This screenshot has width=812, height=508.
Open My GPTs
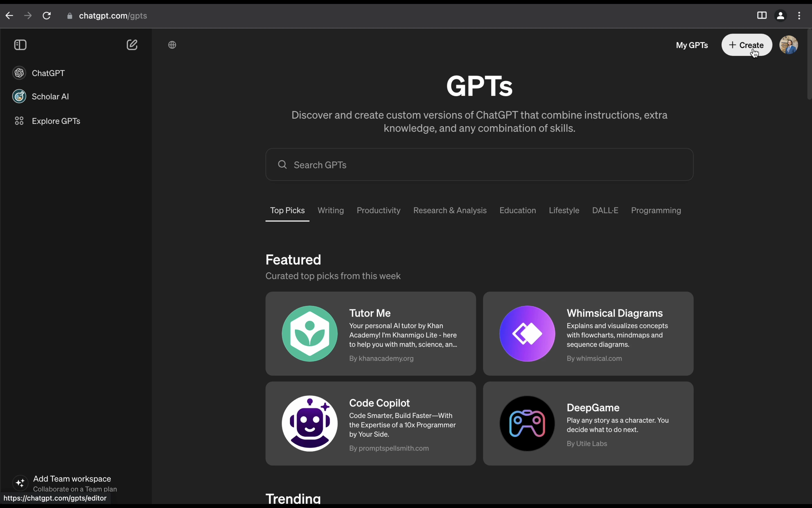[692, 45]
